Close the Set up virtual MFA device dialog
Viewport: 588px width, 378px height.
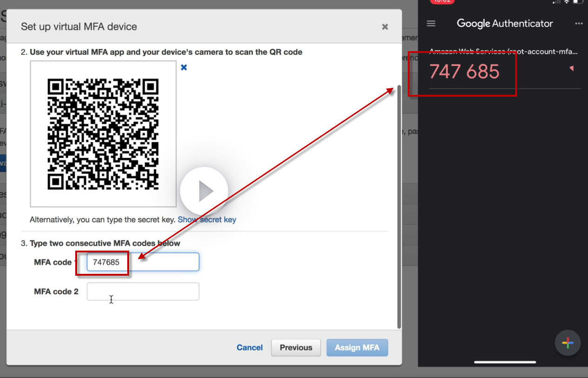pos(385,27)
